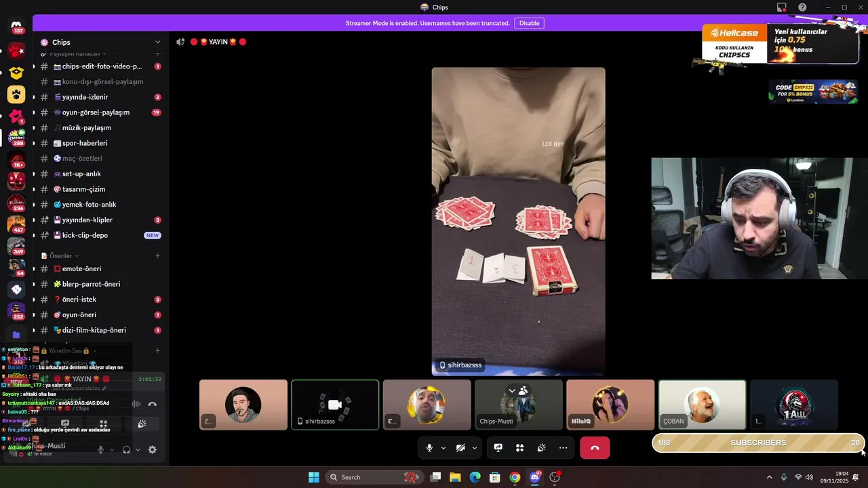Image resolution: width=868 pixels, height=488 pixels.
Task: Open spor-haberleri channel
Action: [x=100, y=143]
